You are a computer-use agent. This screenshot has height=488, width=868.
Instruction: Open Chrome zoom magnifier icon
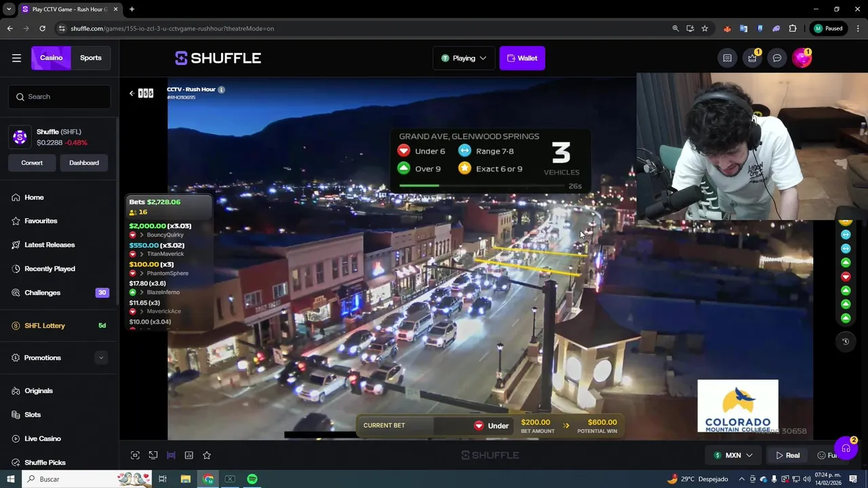pos(675,28)
